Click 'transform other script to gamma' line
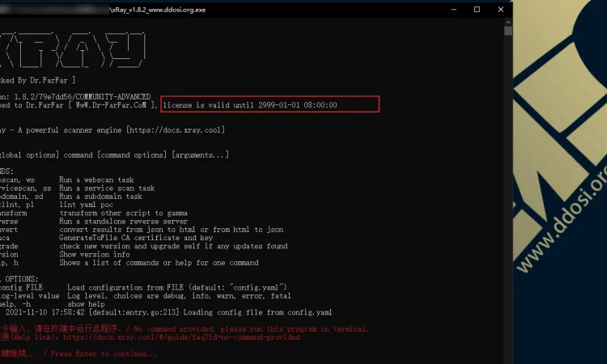The image size is (607, 364). [x=124, y=213]
